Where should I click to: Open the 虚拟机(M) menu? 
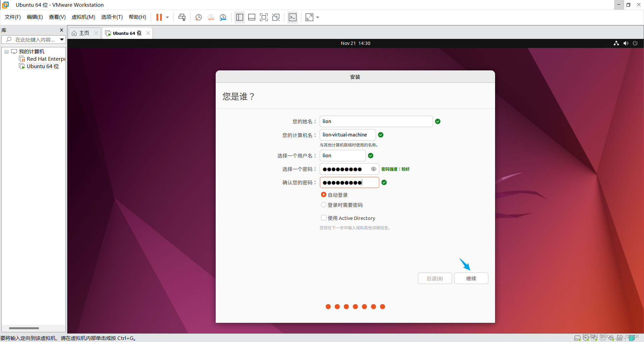click(83, 17)
